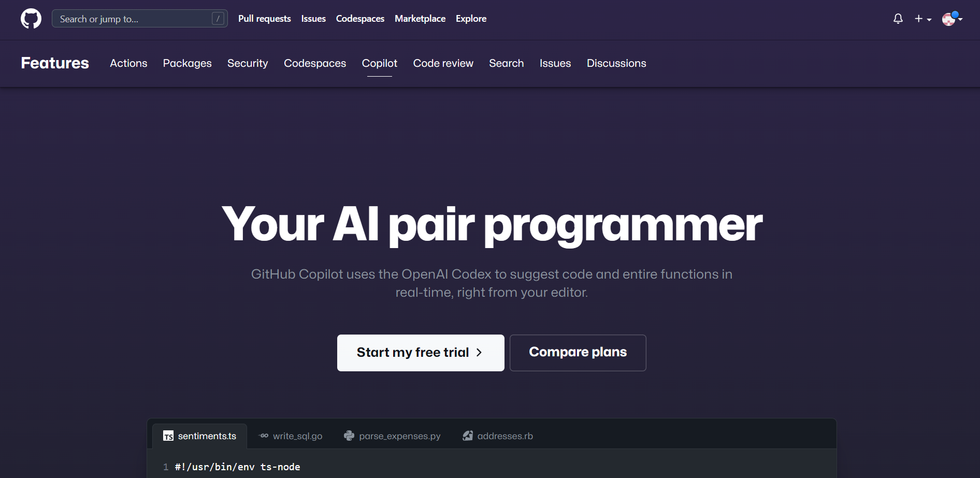
Task: Switch to the addresses.rb file tab
Action: (x=498, y=436)
